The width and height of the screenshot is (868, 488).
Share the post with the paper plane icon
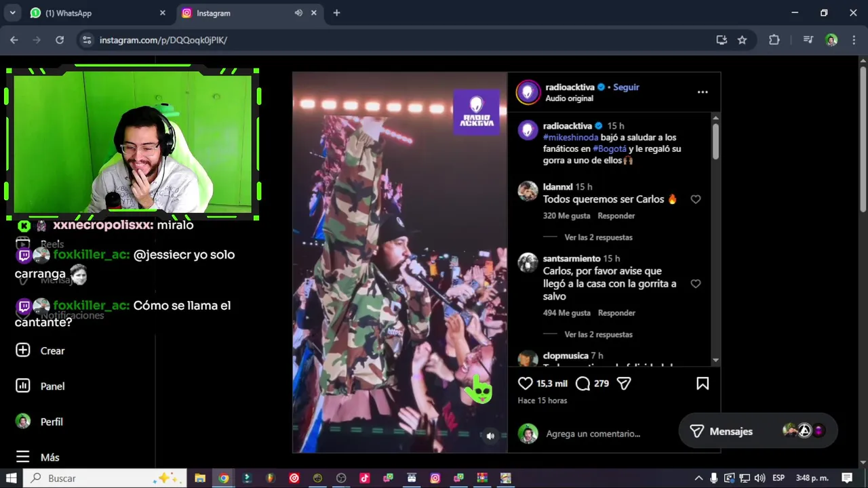click(624, 384)
